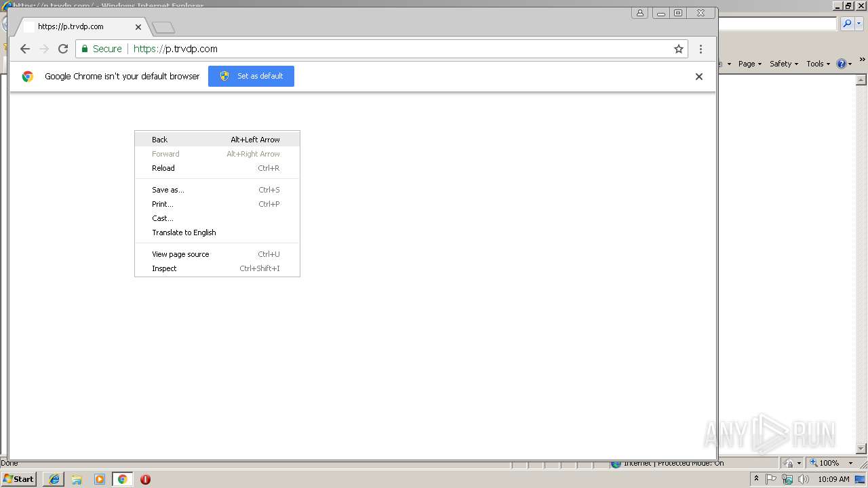Image resolution: width=868 pixels, height=488 pixels.
Task: Open Chrome's three-dot menu
Action: coord(701,49)
